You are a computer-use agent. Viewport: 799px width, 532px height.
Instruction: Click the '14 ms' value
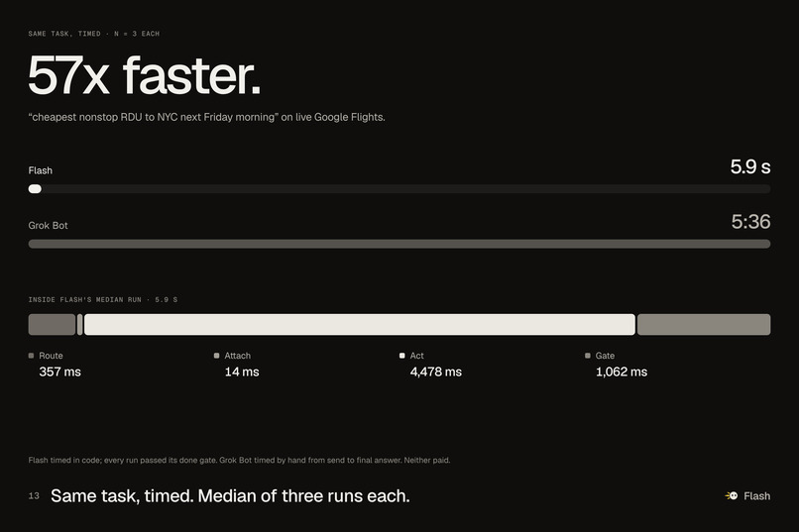[x=242, y=372]
